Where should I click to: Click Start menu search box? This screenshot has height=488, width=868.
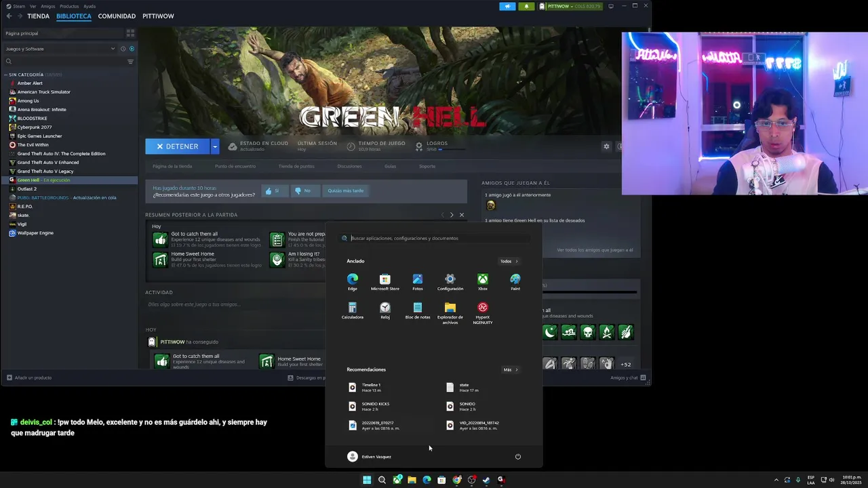coord(434,238)
